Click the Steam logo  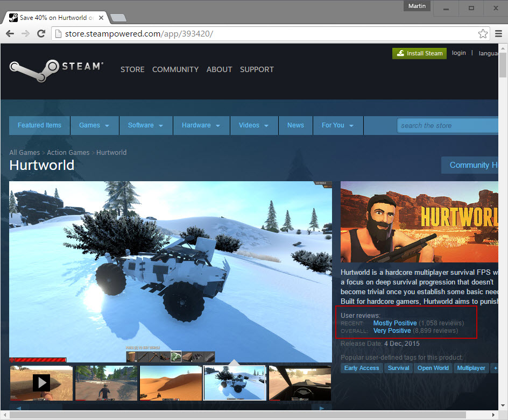click(57, 70)
